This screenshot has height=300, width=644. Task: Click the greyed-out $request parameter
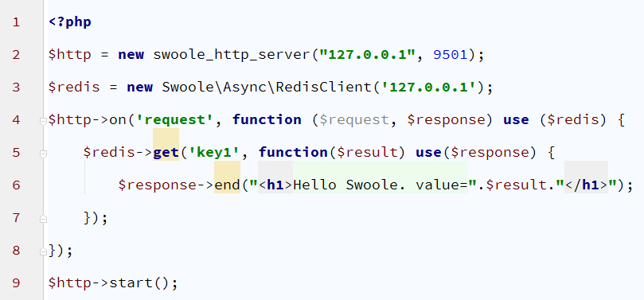(353, 120)
